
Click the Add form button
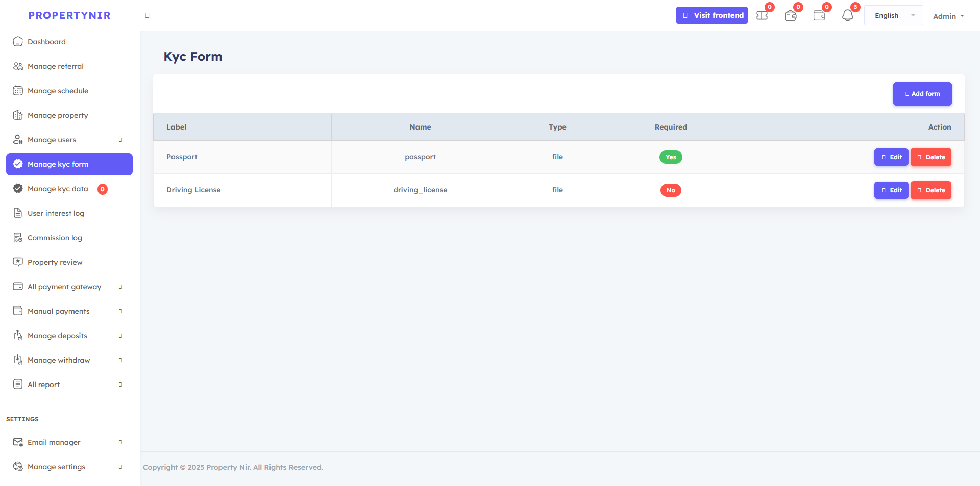point(922,94)
